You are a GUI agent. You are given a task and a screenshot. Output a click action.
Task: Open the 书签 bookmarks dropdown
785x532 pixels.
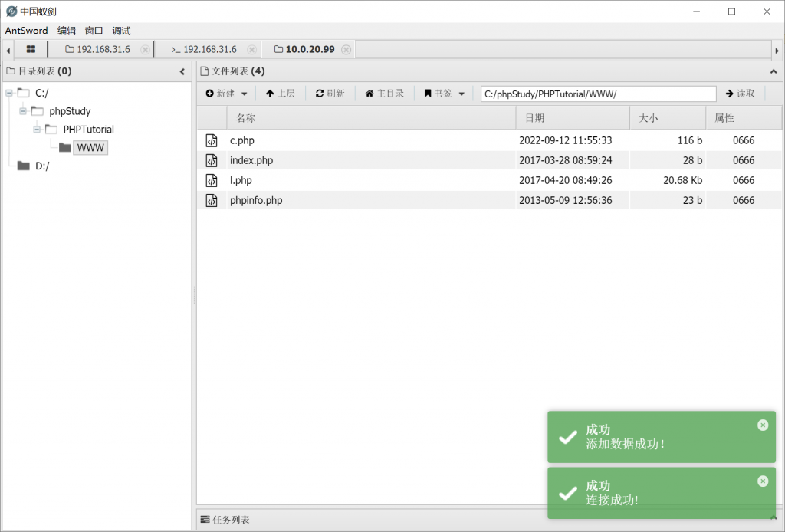(x=444, y=94)
